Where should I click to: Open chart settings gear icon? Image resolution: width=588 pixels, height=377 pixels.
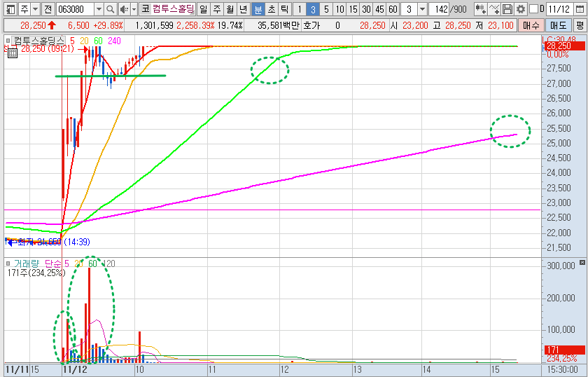point(521,9)
